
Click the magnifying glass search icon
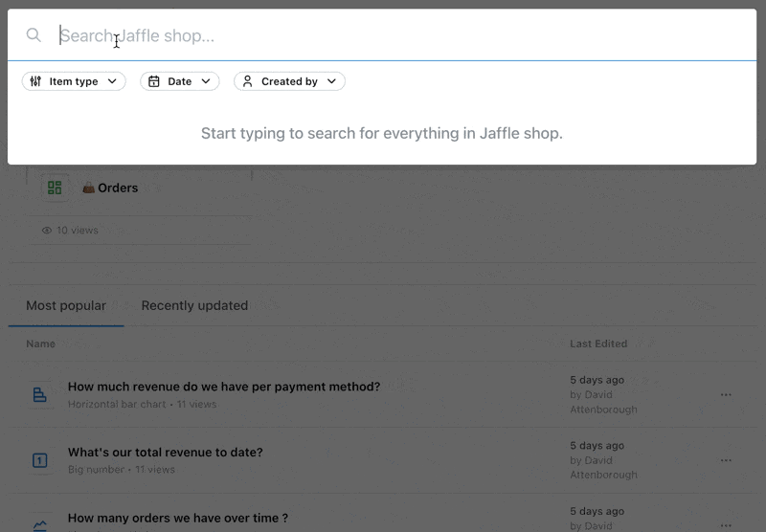click(x=34, y=35)
